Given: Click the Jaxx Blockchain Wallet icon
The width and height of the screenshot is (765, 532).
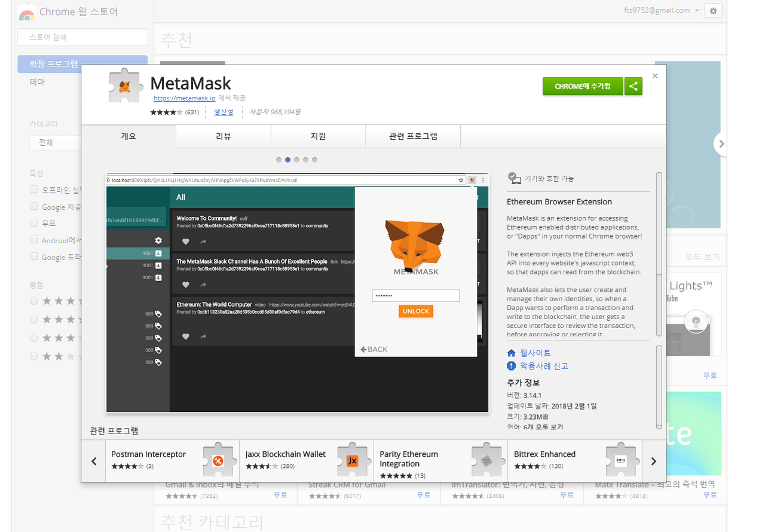Looking at the screenshot, I should coord(352,461).
